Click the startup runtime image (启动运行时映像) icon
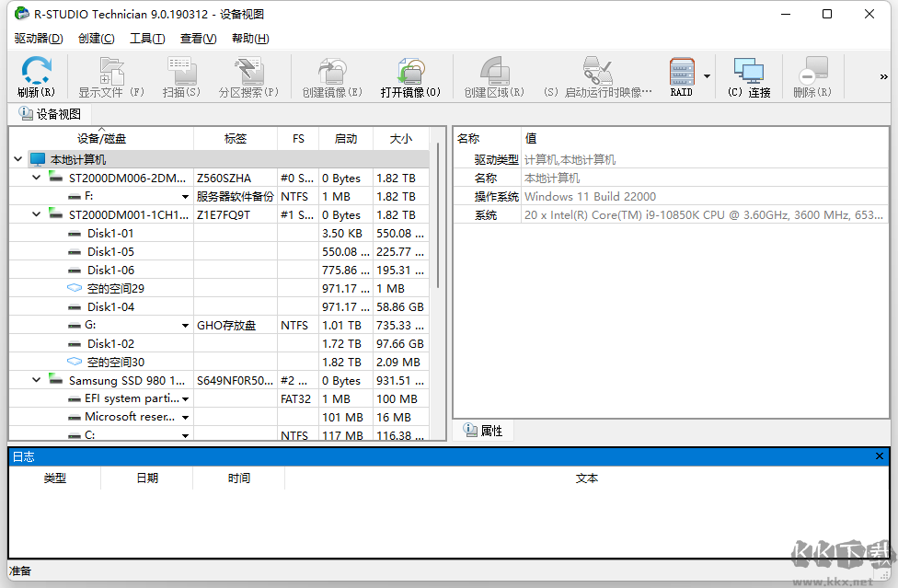Image resolution: width=898 pixels, height=588 pixels. click(x=597, y=76)
